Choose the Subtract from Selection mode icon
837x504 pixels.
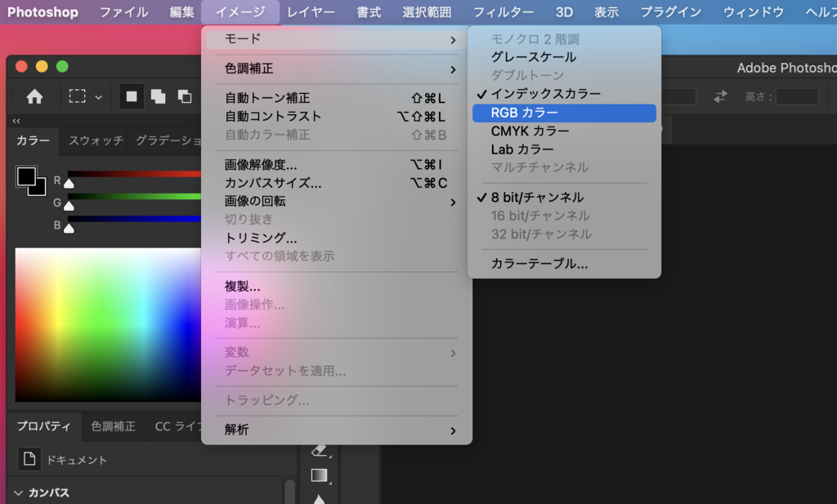185,96
